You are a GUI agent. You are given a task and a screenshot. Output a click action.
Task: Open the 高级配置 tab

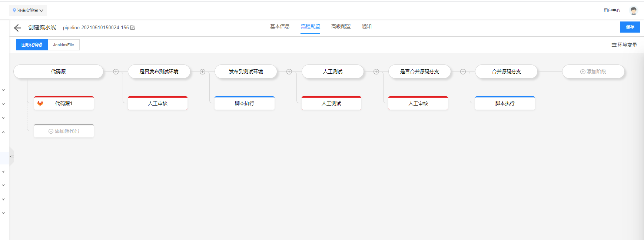pos(341,27)
